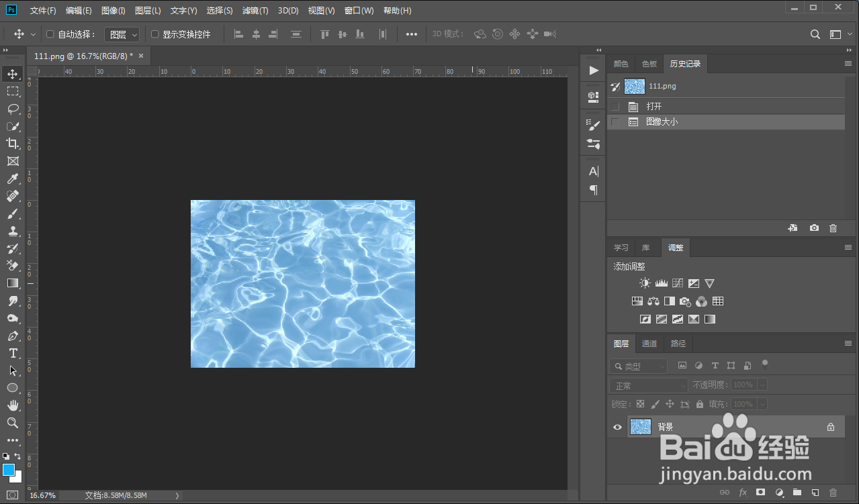Viewport: 859px width, 504px height.
Task: Switch to the 通道 tab
Action: click(649, 344)
